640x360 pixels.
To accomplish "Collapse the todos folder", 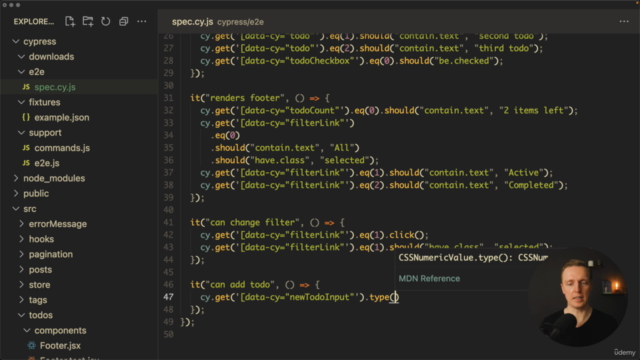I will point(21,315).
